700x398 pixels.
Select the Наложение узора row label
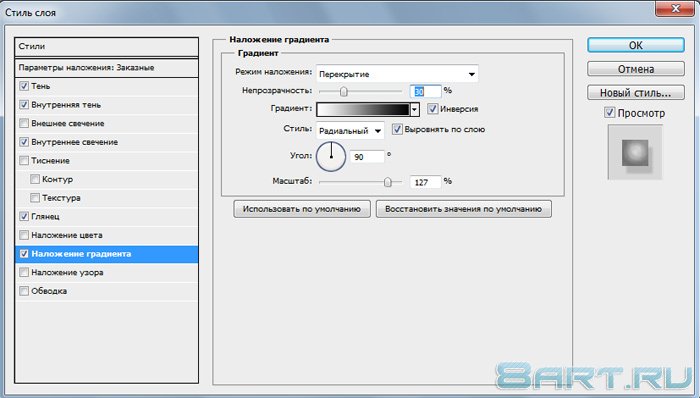(x=67, y=273)
